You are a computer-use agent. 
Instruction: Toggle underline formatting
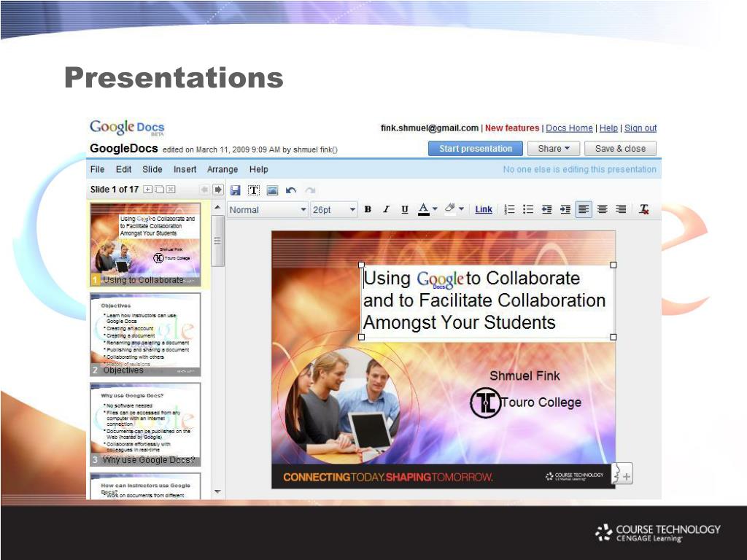[x=404, y=209]
